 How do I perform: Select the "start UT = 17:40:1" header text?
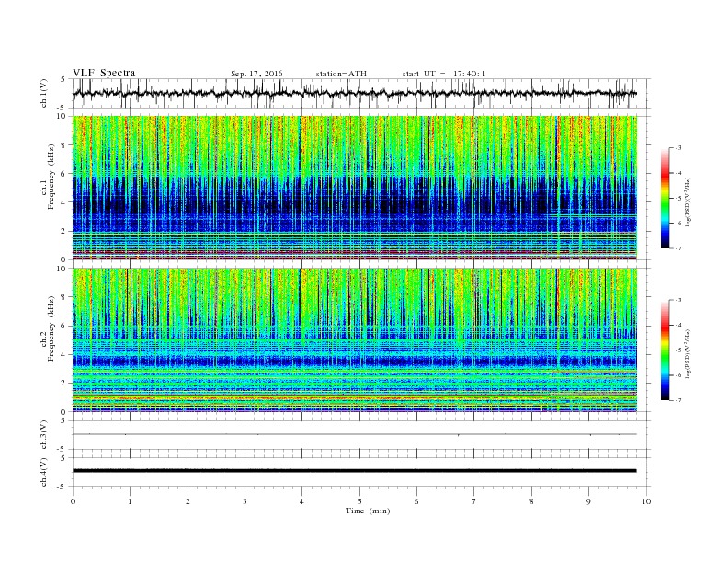[x=444, y=74]
